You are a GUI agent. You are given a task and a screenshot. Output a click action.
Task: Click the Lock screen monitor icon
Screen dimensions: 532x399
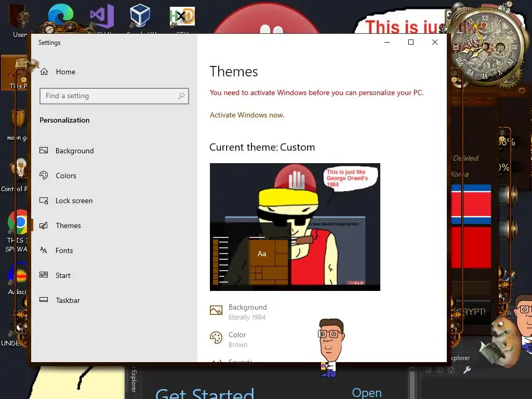click(44, 201)
